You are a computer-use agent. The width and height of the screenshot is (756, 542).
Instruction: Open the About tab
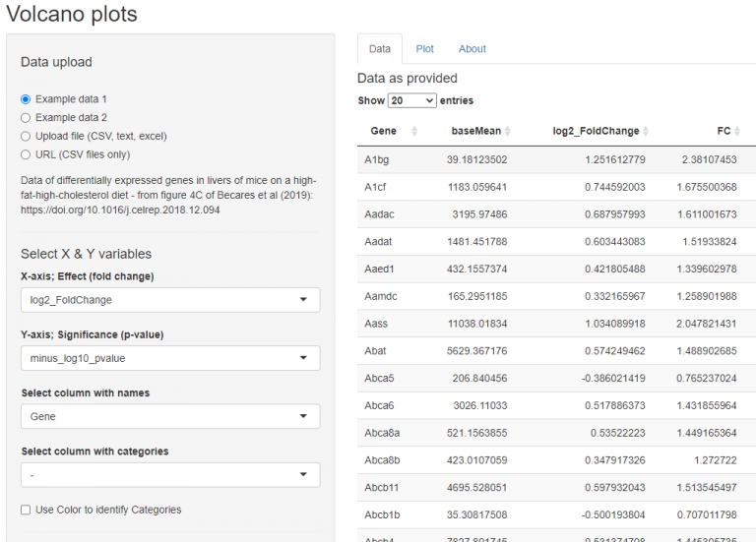472,48
